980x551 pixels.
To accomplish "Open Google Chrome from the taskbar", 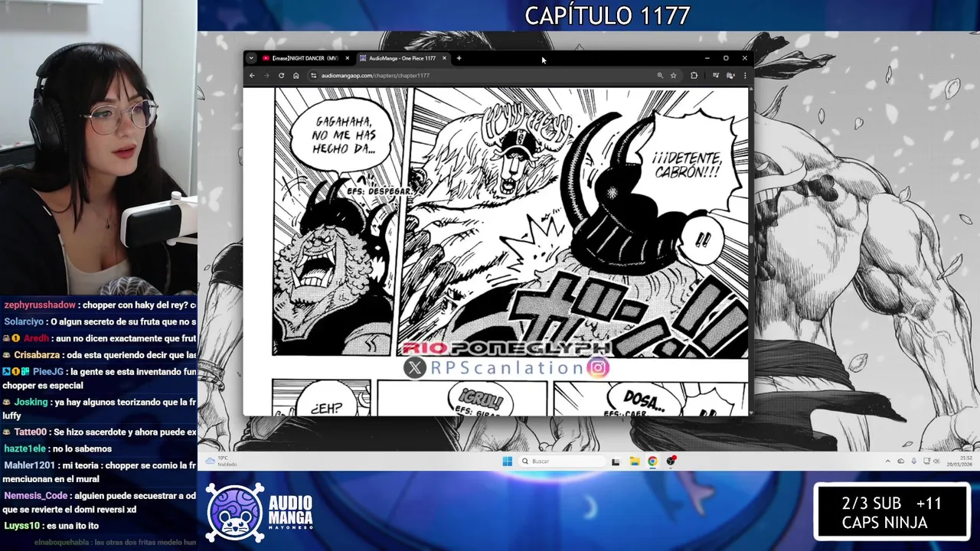I will [652, 461].
